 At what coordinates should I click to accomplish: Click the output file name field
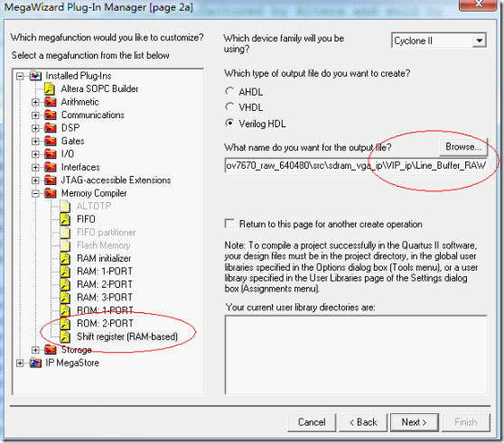coord(356,166)
